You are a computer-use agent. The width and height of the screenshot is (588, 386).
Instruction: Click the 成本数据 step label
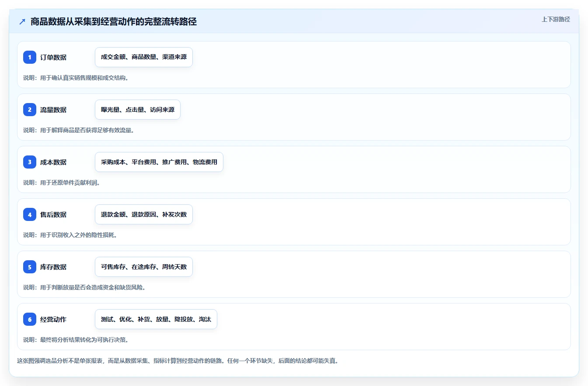(53, 162)
